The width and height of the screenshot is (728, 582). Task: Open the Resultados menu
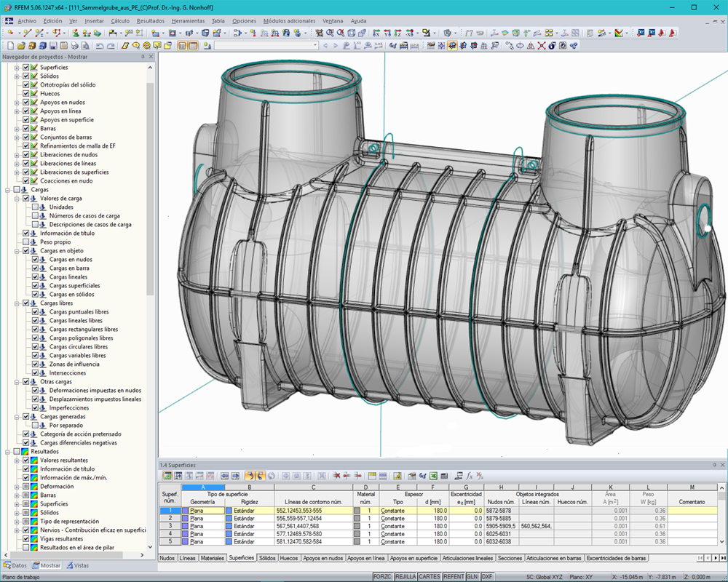click(150, 21)
